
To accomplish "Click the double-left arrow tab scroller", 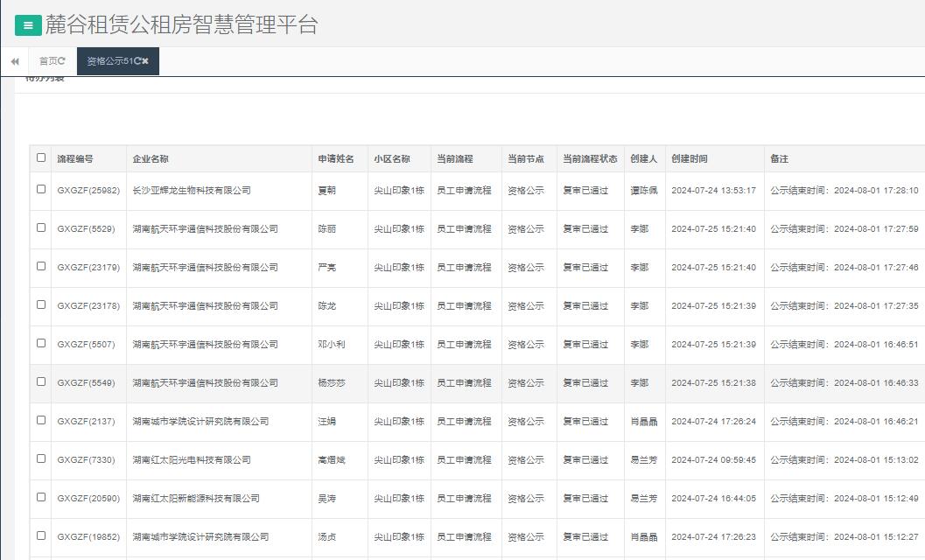I will 15,61.
